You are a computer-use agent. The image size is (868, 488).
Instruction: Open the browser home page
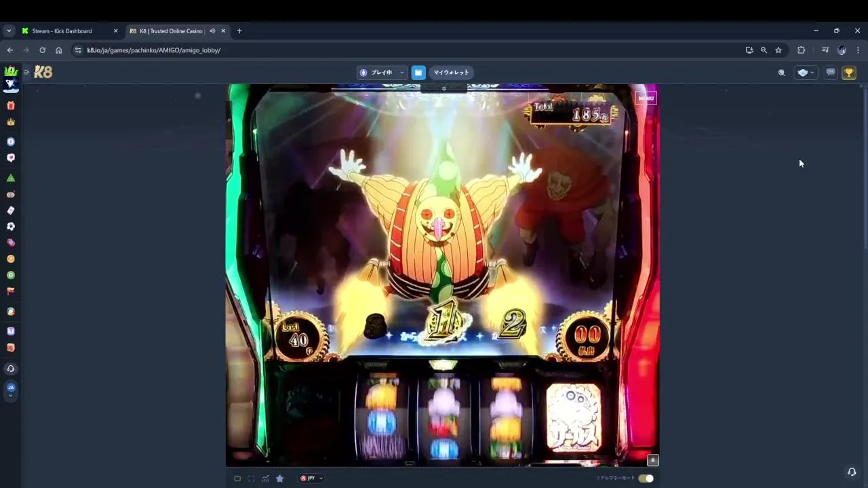[58, 50]
